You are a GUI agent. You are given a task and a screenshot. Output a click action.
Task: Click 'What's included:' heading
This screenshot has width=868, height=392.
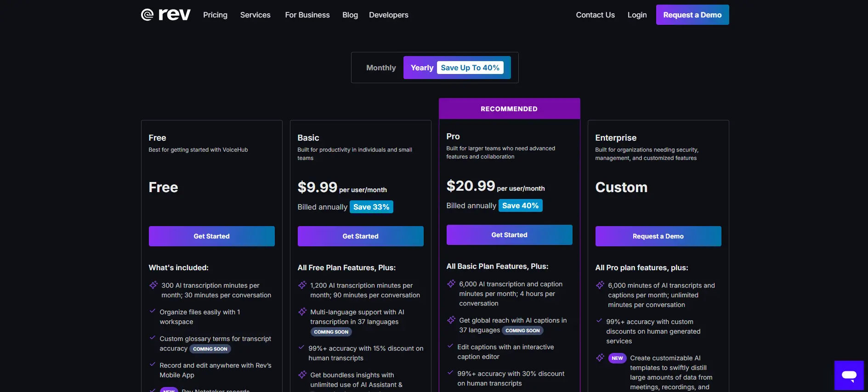pyautogui.click(x=179, y=267)
